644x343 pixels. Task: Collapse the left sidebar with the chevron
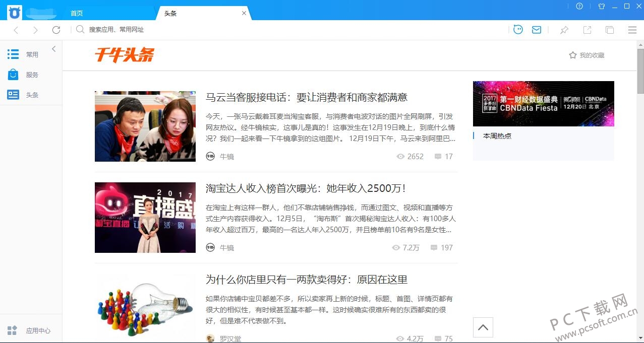pyautogui.click(x=53, y=49)
